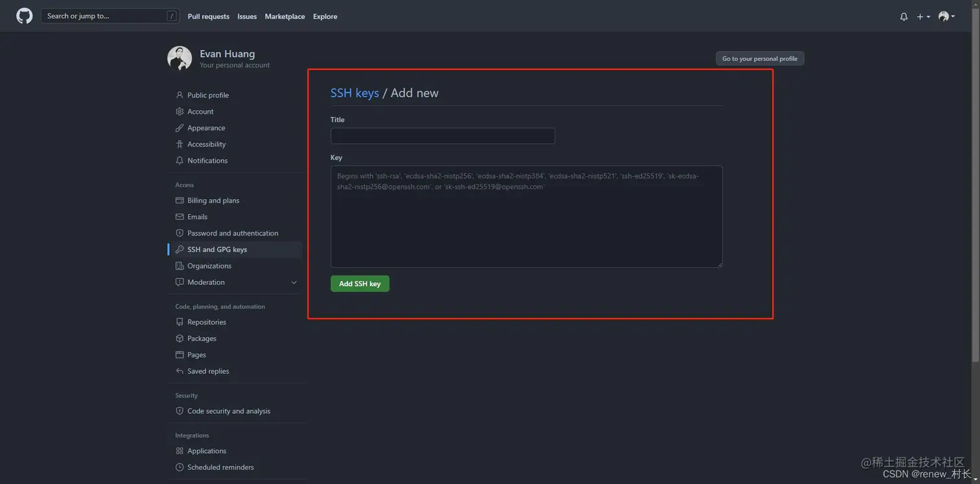980x484 pixels.
Task: Click the SSH and GPG keys key icon
Action: pyautogui.click(x=180, y=249)
